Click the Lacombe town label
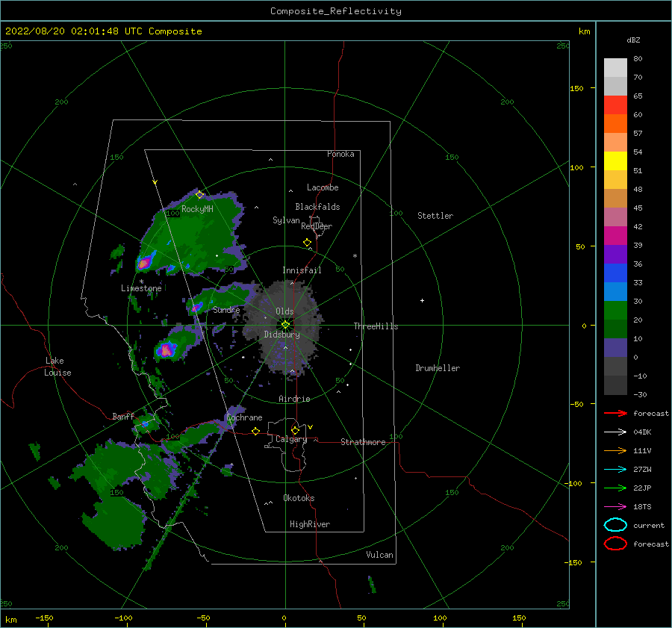Screen dimensions: 672x628 pyautogui.click(x=323, y=187)
